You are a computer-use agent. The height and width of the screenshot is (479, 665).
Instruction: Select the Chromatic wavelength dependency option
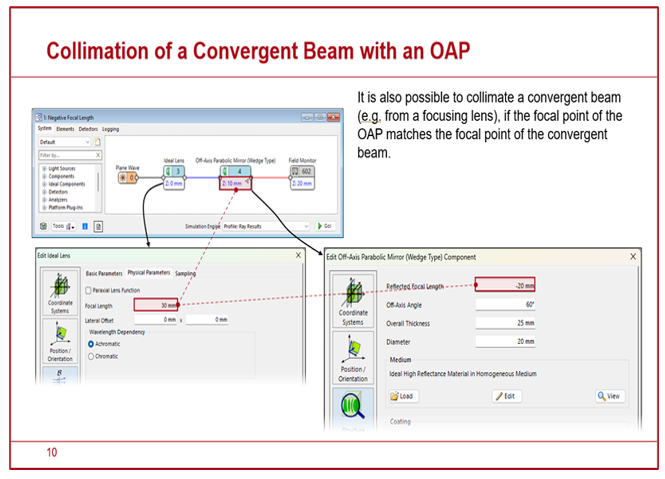pyautogui.click(x=93, y=355)
